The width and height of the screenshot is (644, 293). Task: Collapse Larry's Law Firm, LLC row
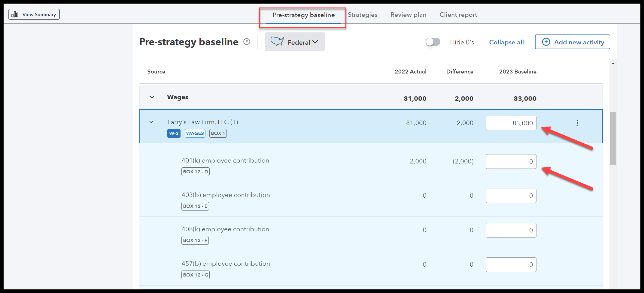151,122
